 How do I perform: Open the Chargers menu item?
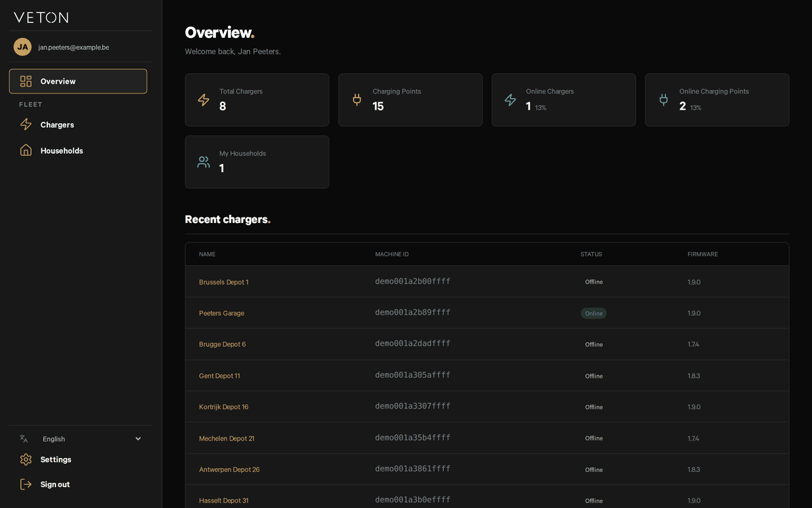point(78,125)
